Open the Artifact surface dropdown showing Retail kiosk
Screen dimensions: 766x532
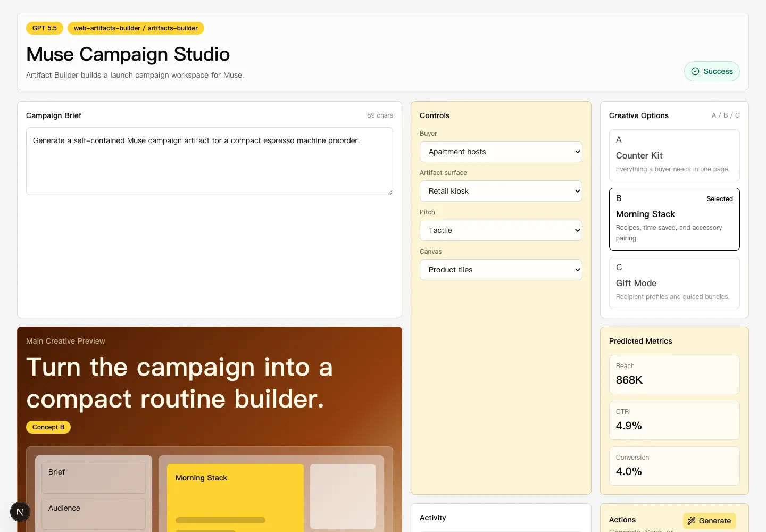tap(501, 191)
